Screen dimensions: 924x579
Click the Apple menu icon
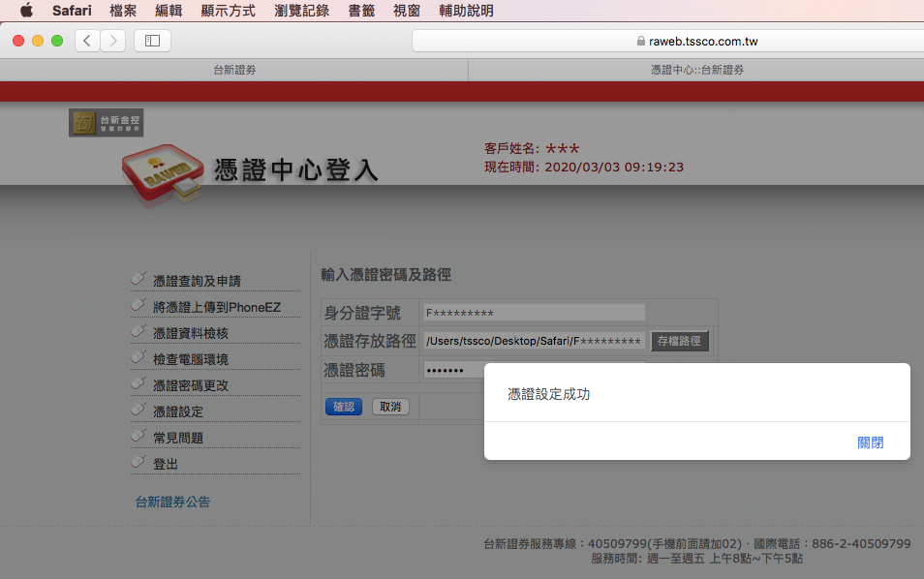[26, 11]
